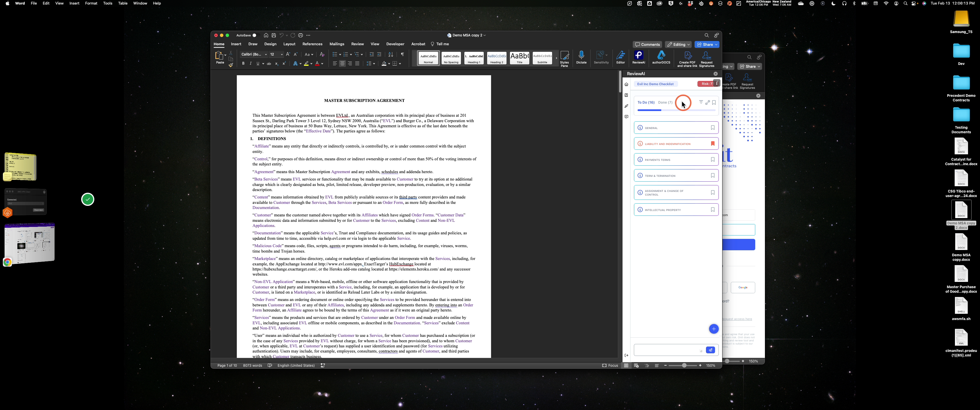This screenshot has width=980, height=410.
Task: Click the Comments button
Action: click(x=648, y=44)
